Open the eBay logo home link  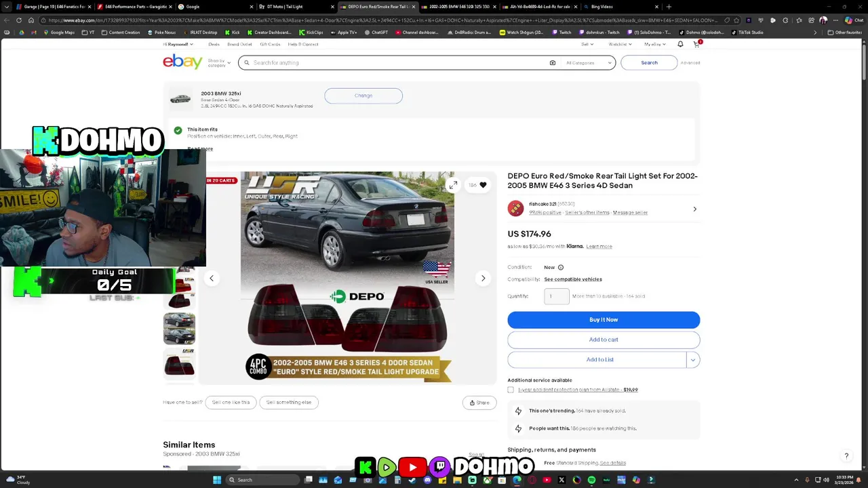pyautogui.click(x=182, y=62)
